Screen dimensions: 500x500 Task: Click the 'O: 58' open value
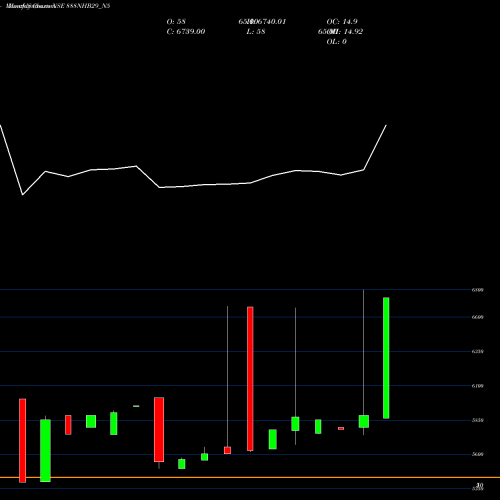(176, 22)
